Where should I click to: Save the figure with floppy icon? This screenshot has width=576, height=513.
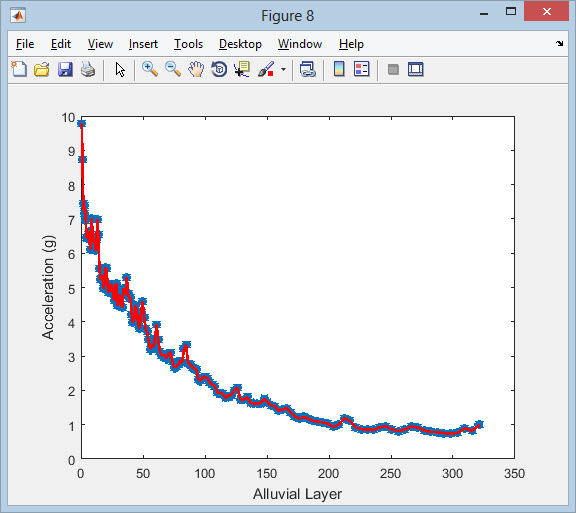(x=65, y=69)
